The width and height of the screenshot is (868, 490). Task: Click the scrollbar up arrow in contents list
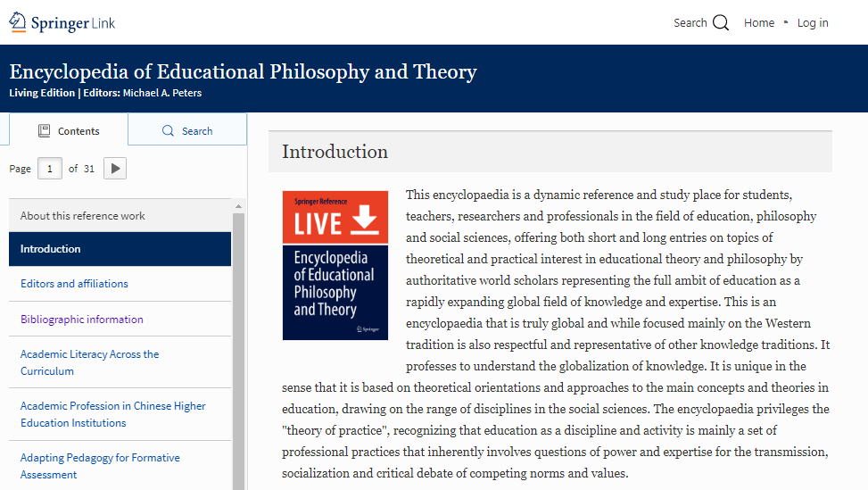(238, 206)
